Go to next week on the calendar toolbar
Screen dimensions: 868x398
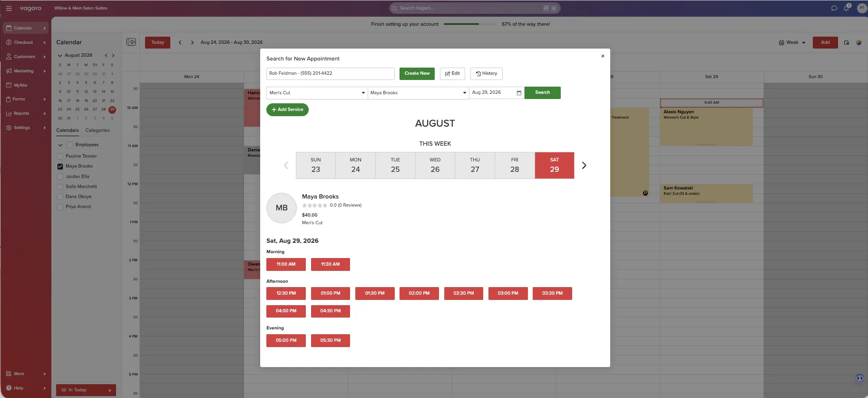[192, 42]
